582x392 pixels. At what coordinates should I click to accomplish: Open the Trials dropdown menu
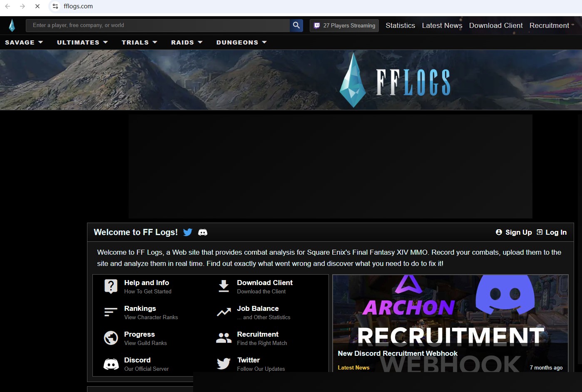139,42
